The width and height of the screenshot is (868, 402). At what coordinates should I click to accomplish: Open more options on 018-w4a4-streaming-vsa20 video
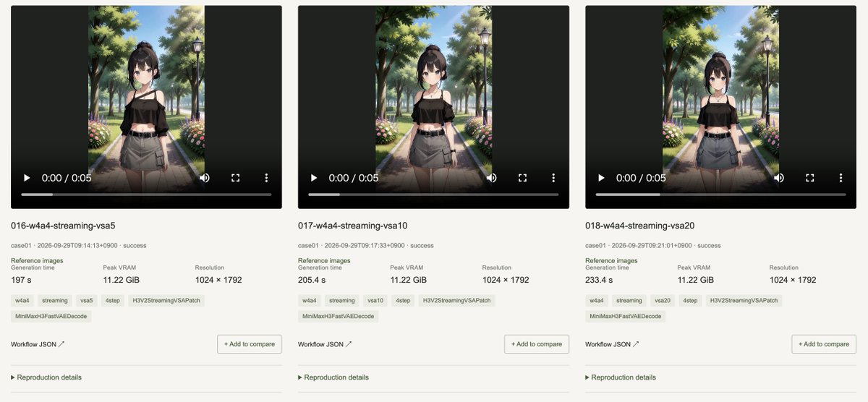click(x=841, y=178)
